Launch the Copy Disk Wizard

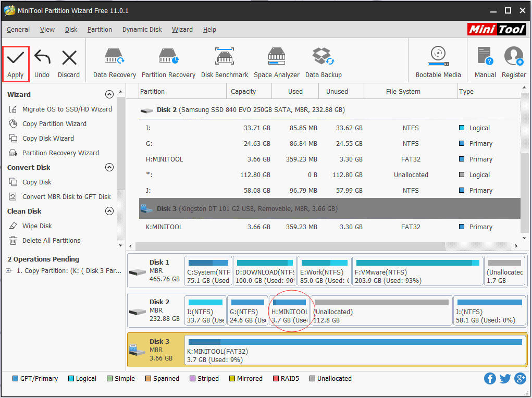click(x=41, y=139)
